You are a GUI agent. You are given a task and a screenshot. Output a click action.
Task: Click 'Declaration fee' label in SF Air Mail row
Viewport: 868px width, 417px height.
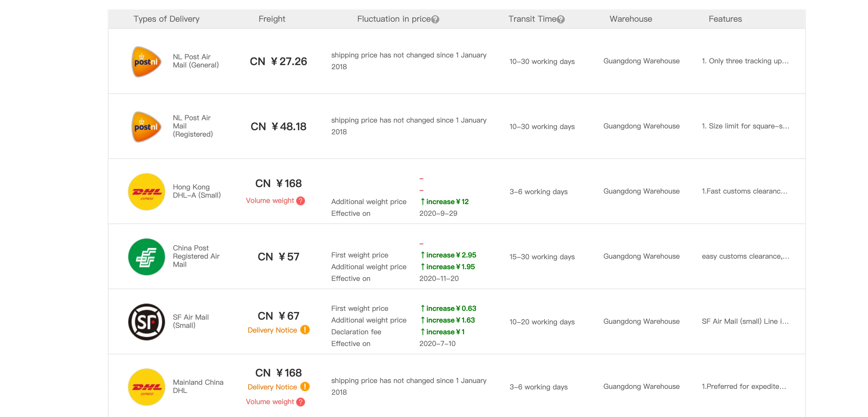[x=356, y=332]
